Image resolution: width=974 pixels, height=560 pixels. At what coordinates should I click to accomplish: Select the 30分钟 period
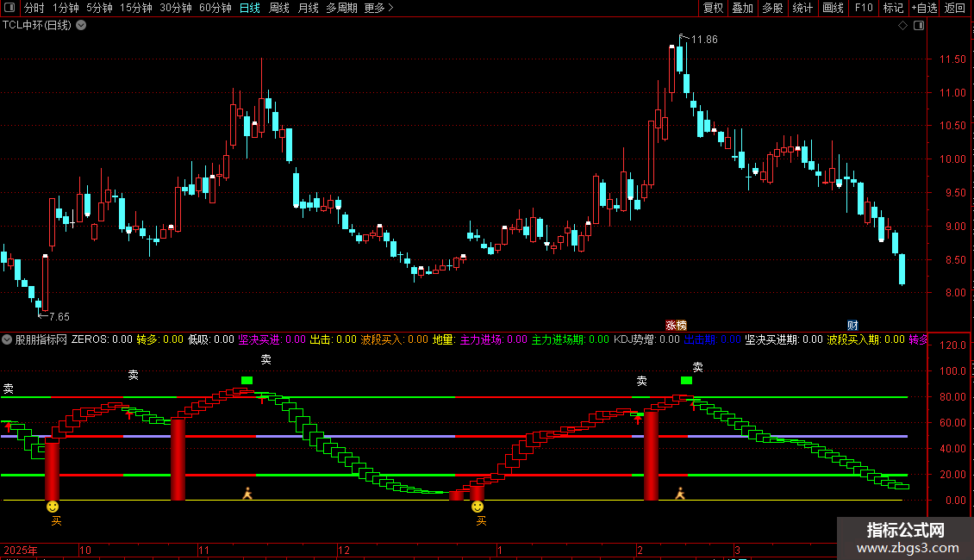(x=175, y=8)
